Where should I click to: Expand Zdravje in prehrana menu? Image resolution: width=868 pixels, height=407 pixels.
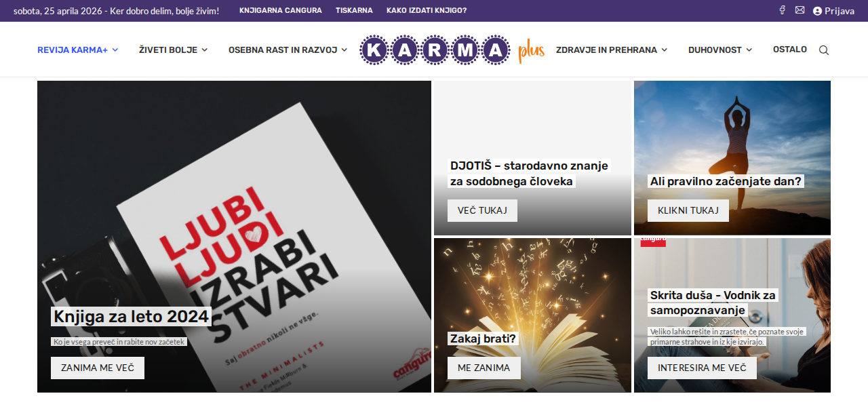coord(612,50)
